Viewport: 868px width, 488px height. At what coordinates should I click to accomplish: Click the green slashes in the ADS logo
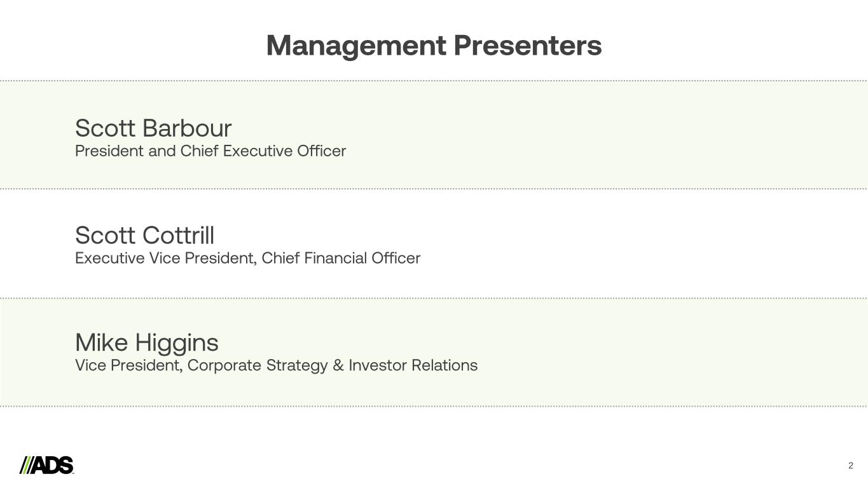coord(26,465)
